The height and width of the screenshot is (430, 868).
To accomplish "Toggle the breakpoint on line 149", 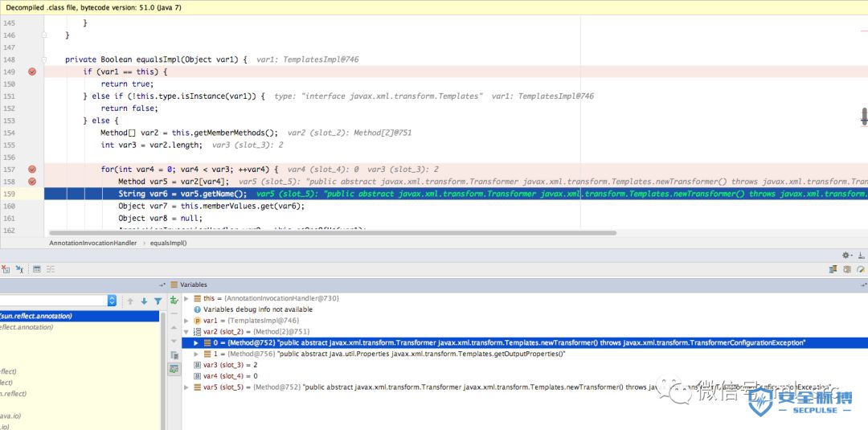I will 32,72.
